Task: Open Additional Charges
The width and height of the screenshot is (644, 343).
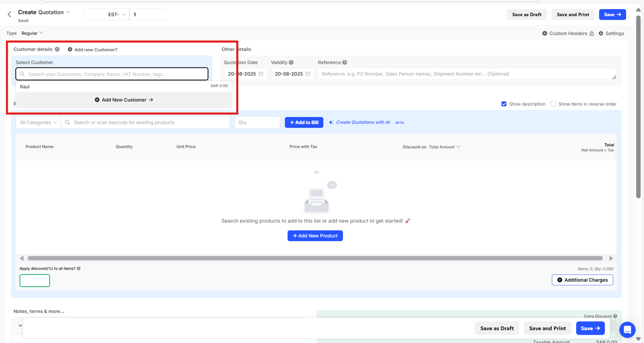Action: pyautogui.click(x=583, y=280)
